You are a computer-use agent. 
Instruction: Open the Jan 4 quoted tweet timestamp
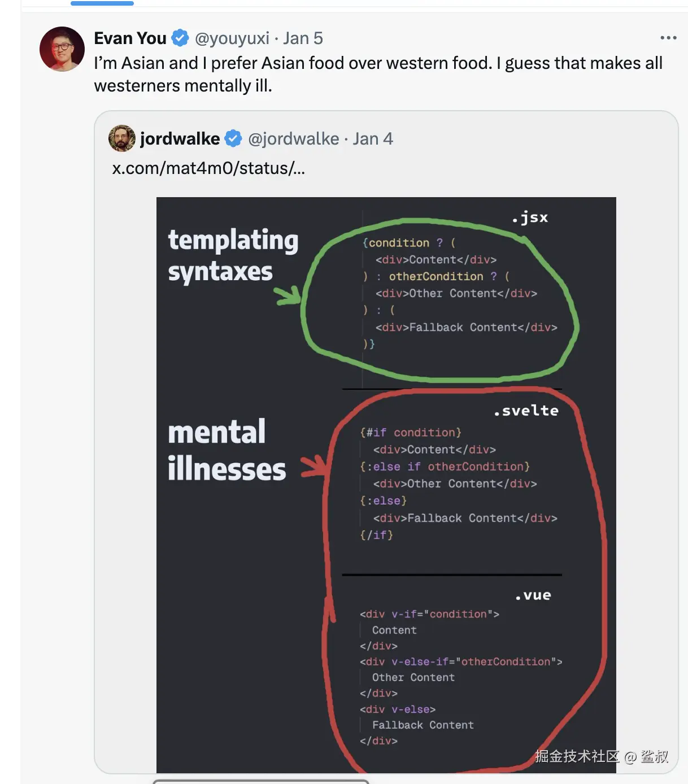(373, 138)
